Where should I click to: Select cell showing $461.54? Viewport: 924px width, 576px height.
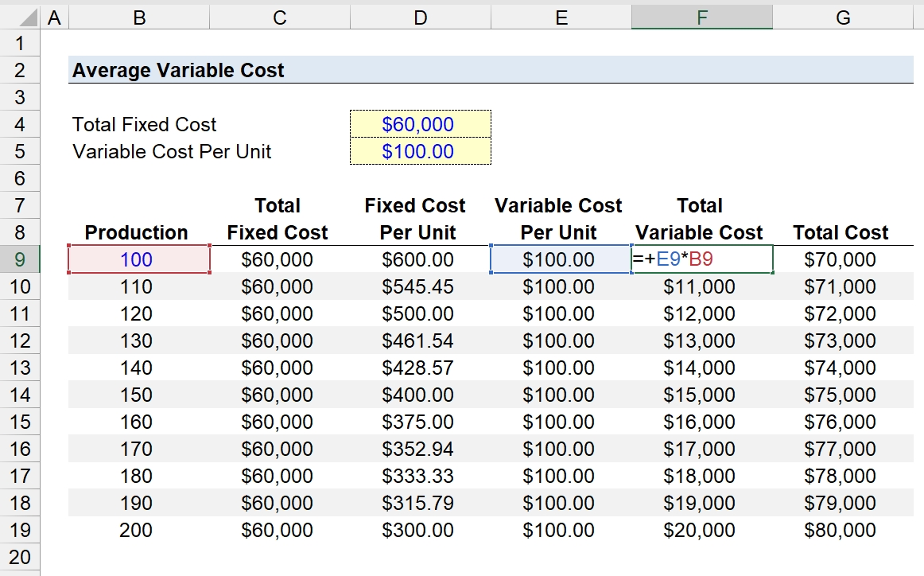(x=420, y=341)
